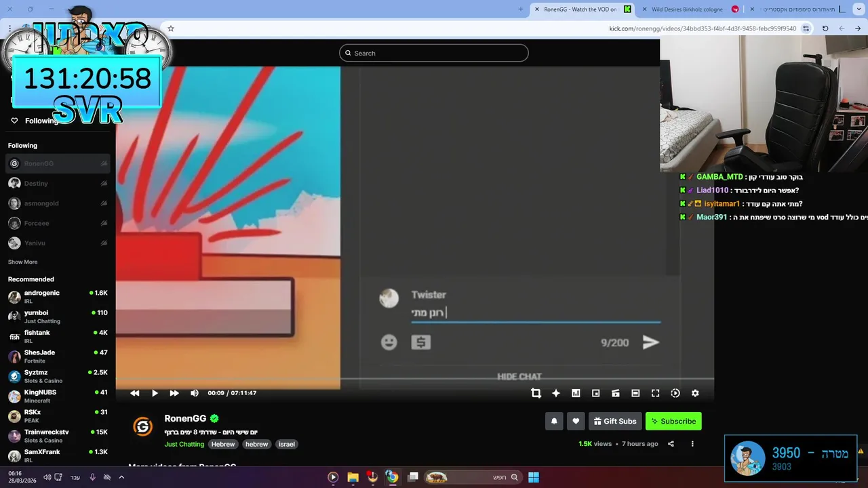Open androgenic recommended channel

click(x=58, y=297)
